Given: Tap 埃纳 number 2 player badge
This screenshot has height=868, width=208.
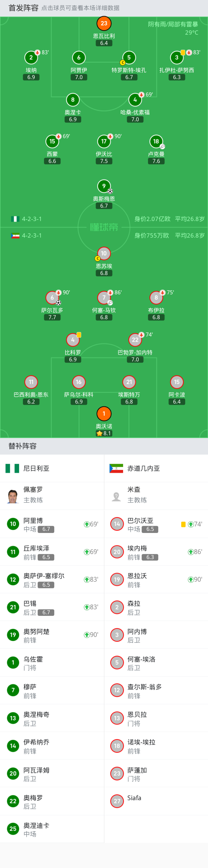Looking at the screenshot, I should pos(31,57).
